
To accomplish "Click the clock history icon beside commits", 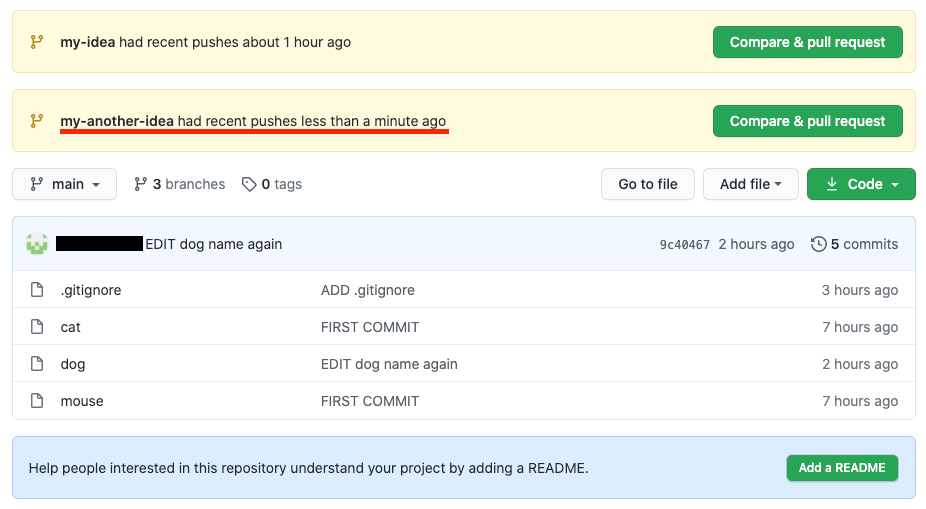I will (x=819, y=244).
